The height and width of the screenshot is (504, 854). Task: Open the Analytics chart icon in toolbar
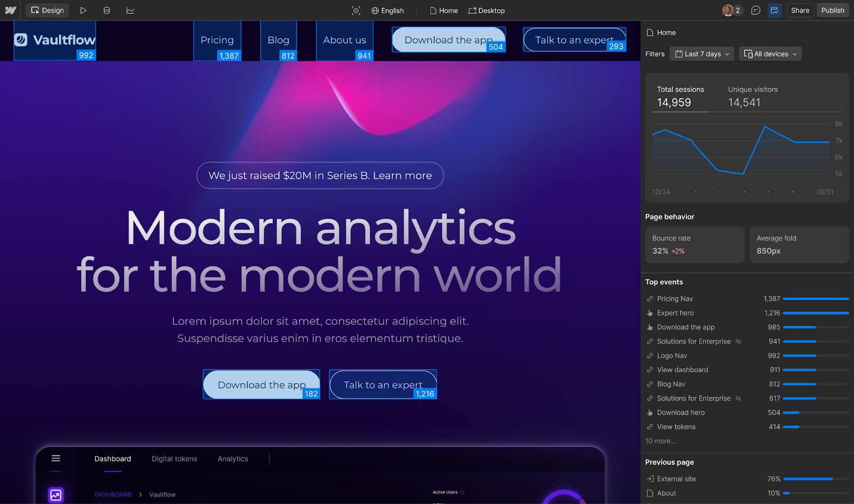click(x=130, y=10)
